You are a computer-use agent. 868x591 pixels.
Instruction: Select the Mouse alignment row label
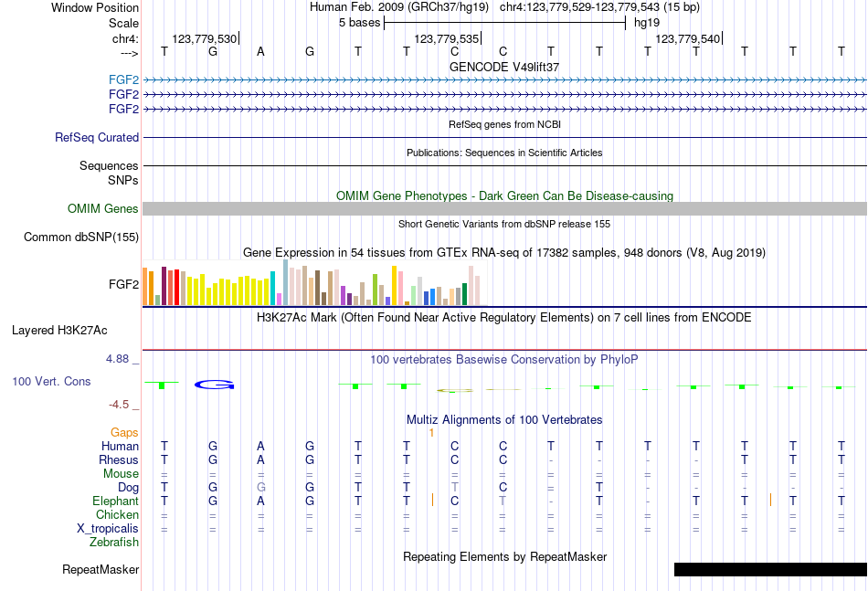121,474
